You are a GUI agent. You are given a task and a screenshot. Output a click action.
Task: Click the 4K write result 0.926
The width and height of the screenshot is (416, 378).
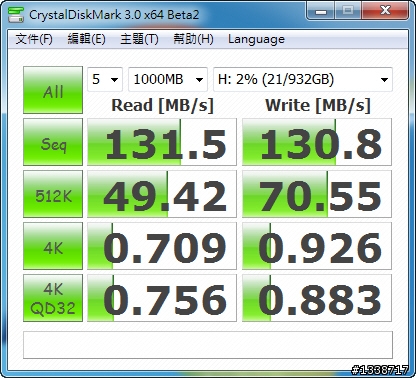pyautogui.click(x=317, y=246)
